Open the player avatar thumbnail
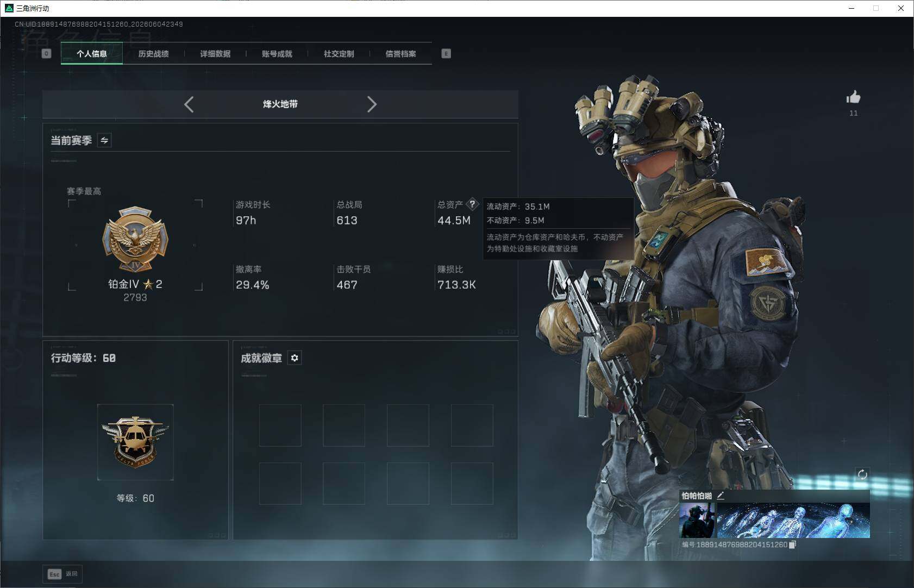 point(697,521)
